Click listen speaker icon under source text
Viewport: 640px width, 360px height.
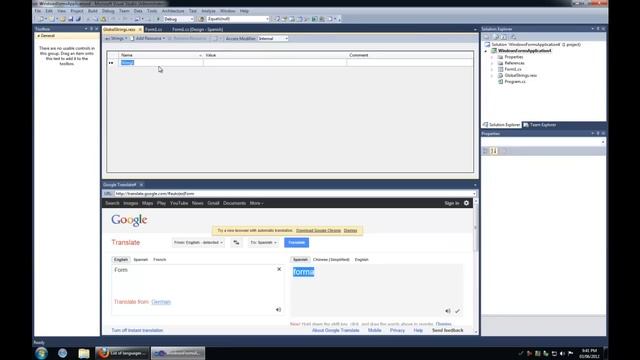click(x=278, y=310)
